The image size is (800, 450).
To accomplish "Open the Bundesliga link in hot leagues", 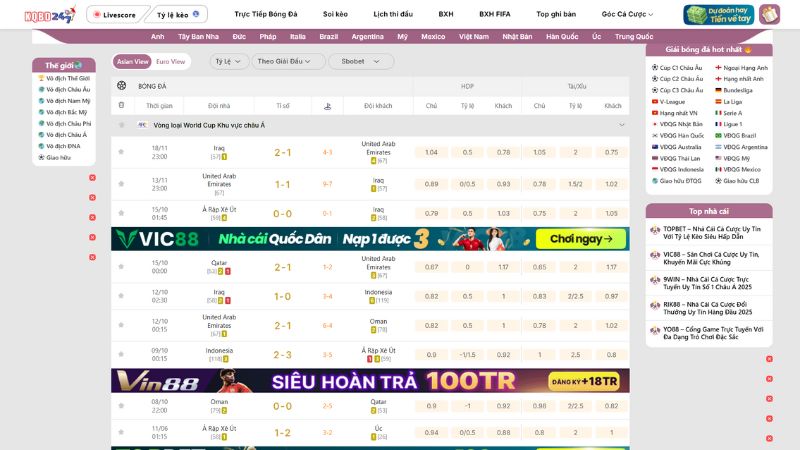I will click(x=737, y=90).
